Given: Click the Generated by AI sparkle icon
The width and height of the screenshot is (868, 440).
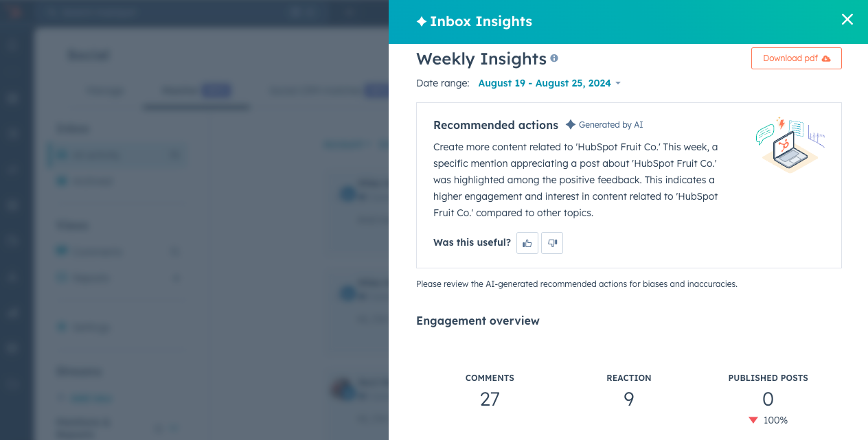Looking at the screenshot, I should [571, 125].
